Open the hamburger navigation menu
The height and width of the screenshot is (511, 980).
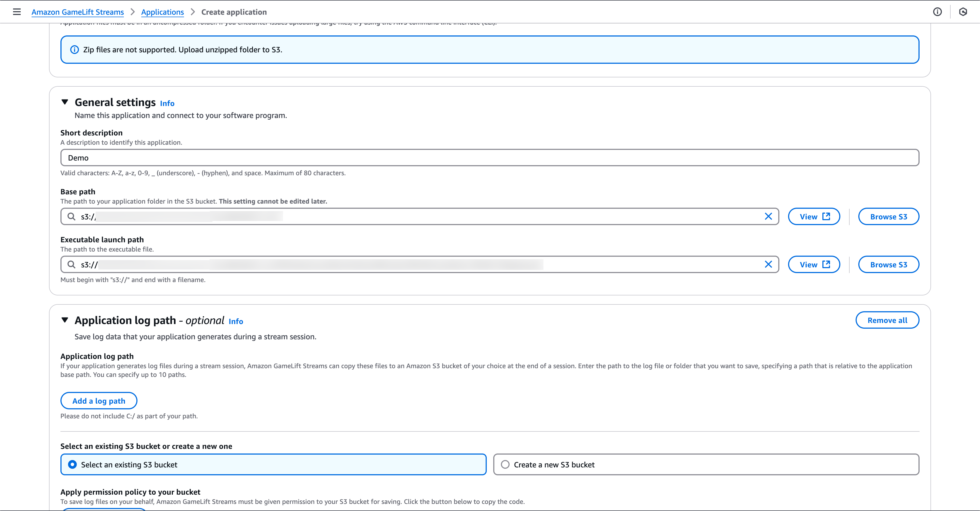coord(17,12)
